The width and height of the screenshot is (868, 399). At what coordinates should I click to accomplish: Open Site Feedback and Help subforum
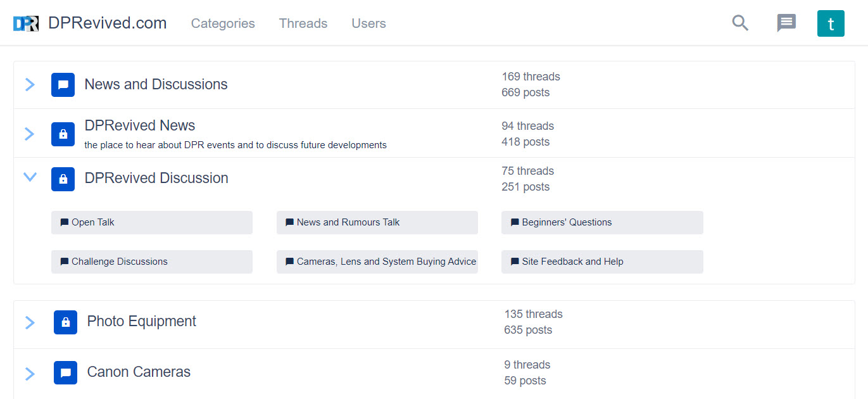click(601, 262)
